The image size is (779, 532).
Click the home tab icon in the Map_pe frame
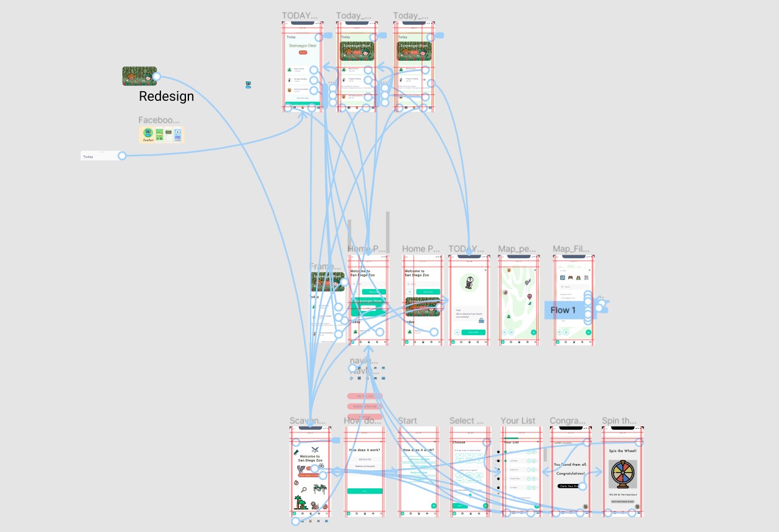504,343
